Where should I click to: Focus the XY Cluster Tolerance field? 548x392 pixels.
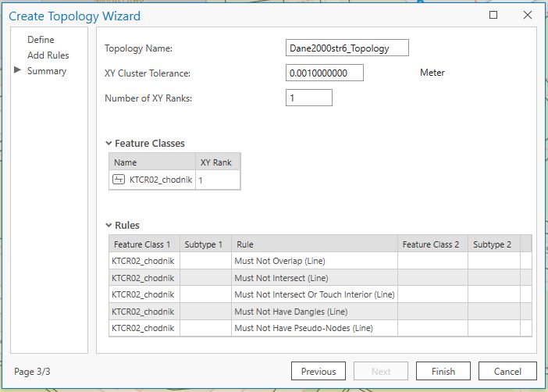pos(324,73)
